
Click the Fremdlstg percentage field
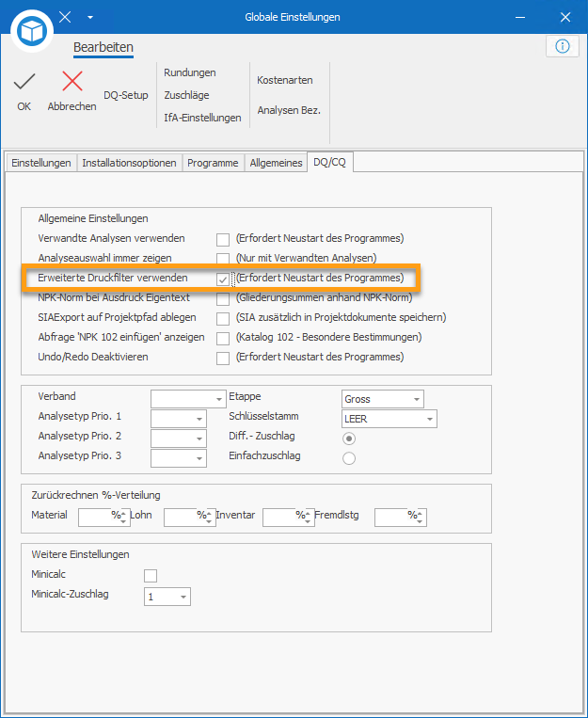tap(401, 518)
